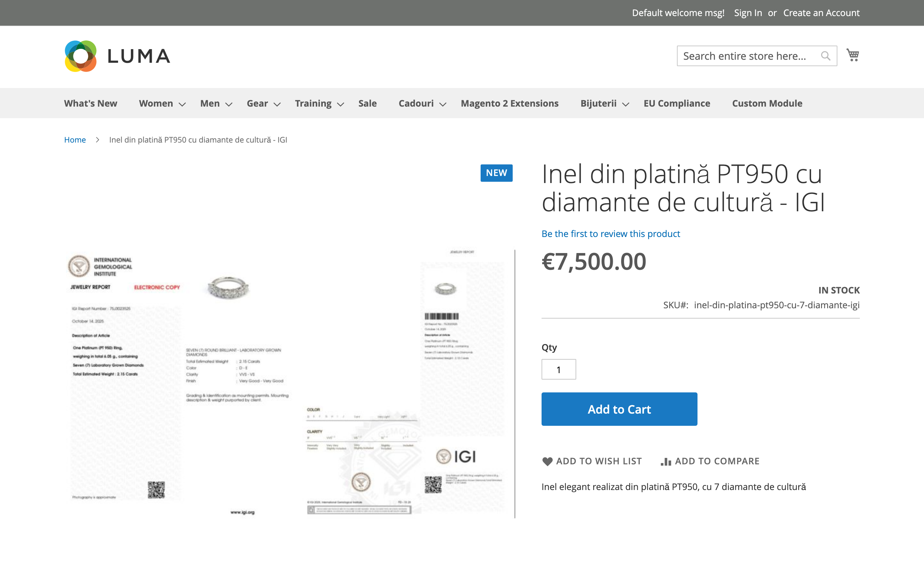Open the Custom Module menu item

767,103
